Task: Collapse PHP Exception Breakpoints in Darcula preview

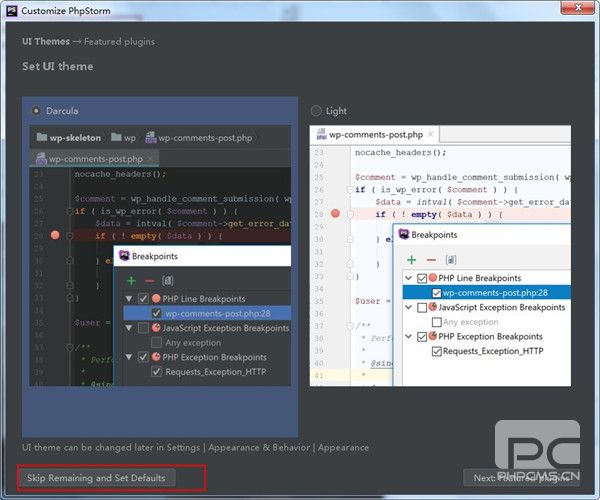Action: [x=129, y=357]
